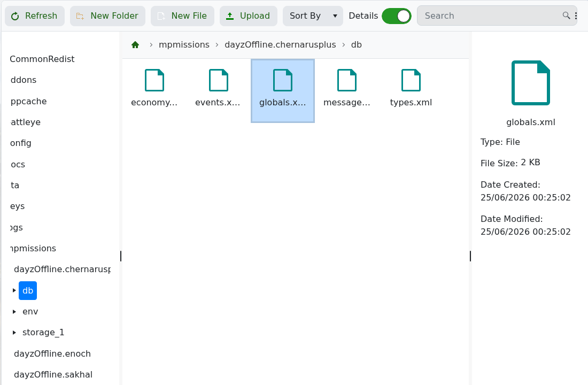Viewport: 588px width, 385px height.
Task: Click the types.xml file name
Action: coord(411,103)
